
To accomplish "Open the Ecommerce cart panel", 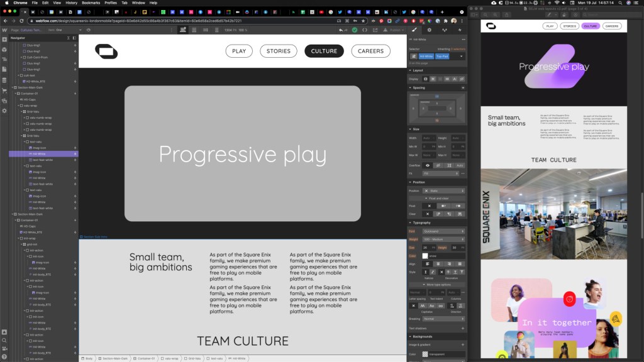I will coord(4,90).
